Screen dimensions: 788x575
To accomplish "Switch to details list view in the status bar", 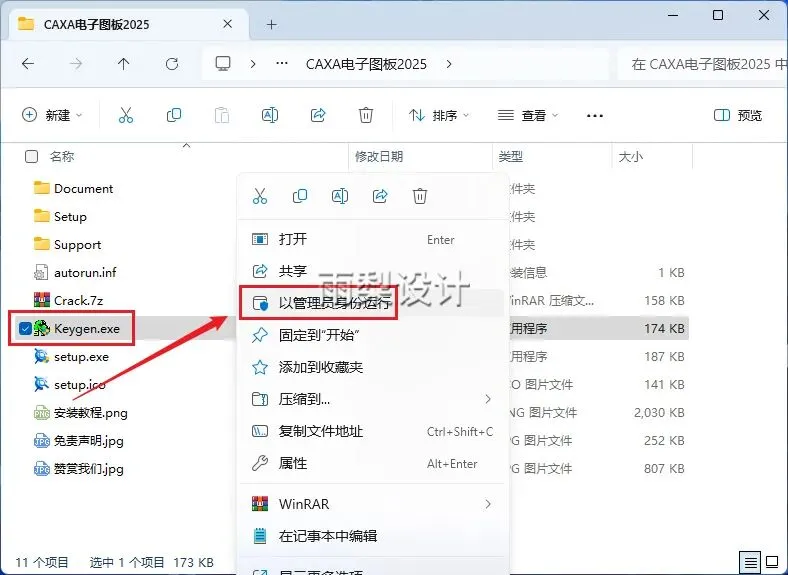I will point(750,562).
